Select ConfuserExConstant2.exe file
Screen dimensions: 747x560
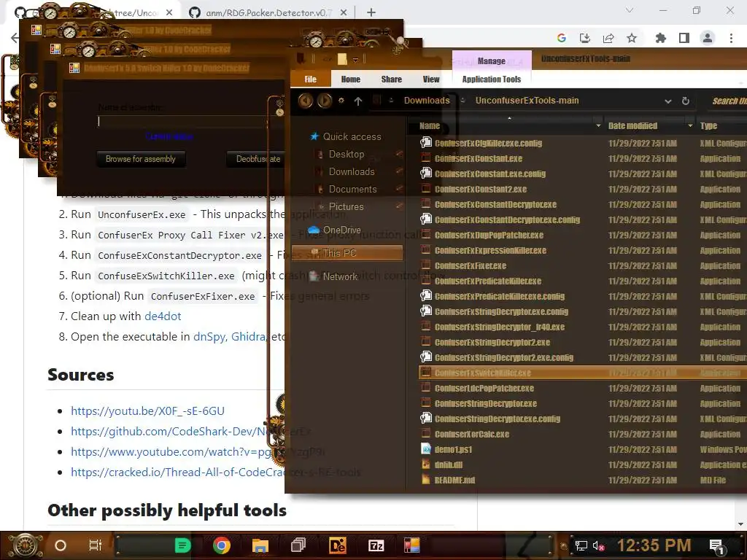(x=481, y=189)
